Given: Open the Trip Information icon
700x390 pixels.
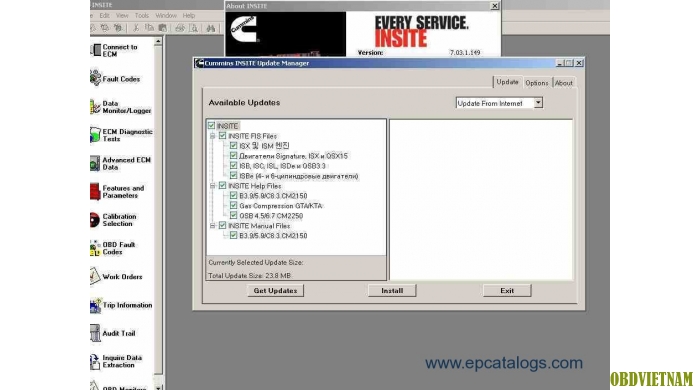Looking at the screenshot, I should pyautogui.click(x=96, y=305).
